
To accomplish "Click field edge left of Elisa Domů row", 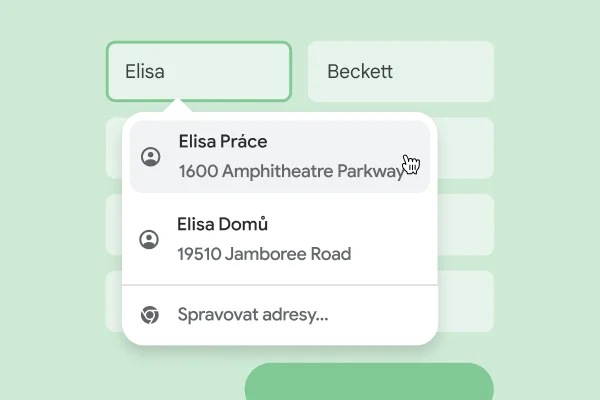I will click(113, 224).
